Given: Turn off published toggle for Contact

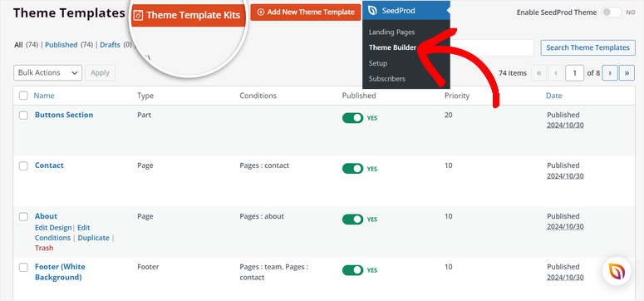Looking at the screenshot, I should [x=353, y=169].
